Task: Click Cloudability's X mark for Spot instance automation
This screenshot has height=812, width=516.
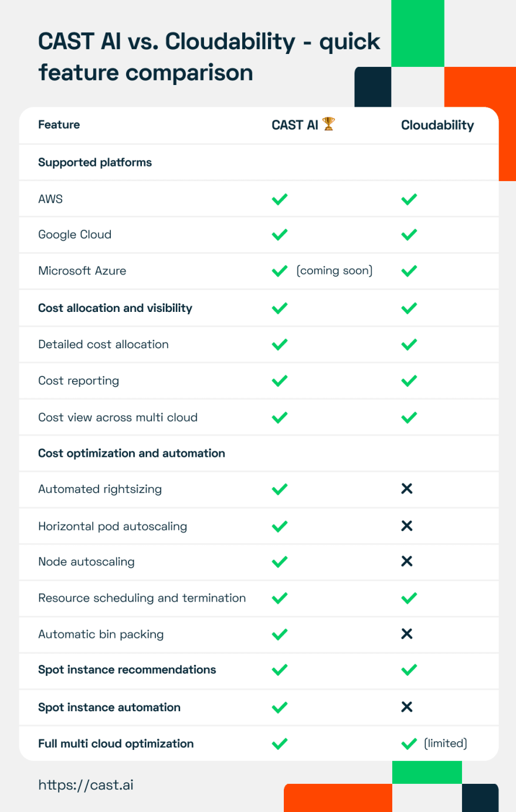Action: [x=407, y=707]
